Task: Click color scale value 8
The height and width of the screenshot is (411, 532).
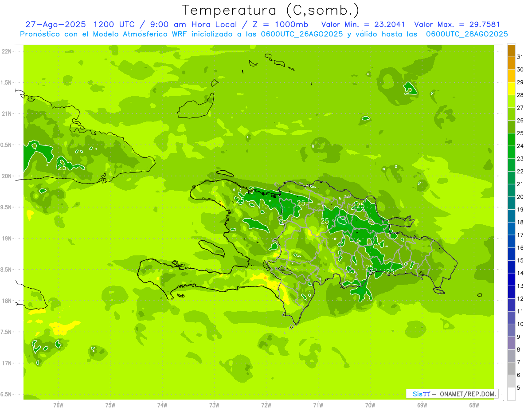Action: click(518, 350)
